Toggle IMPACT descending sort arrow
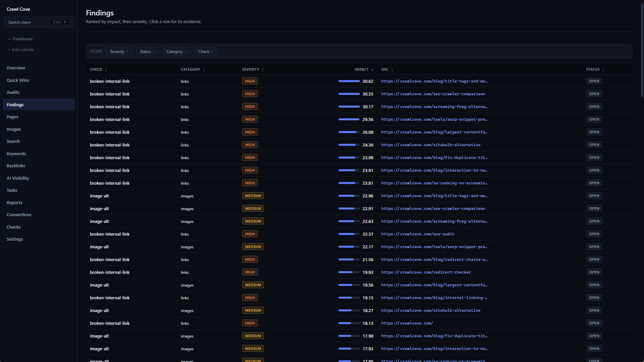The image size is (644, 362). 372,70
